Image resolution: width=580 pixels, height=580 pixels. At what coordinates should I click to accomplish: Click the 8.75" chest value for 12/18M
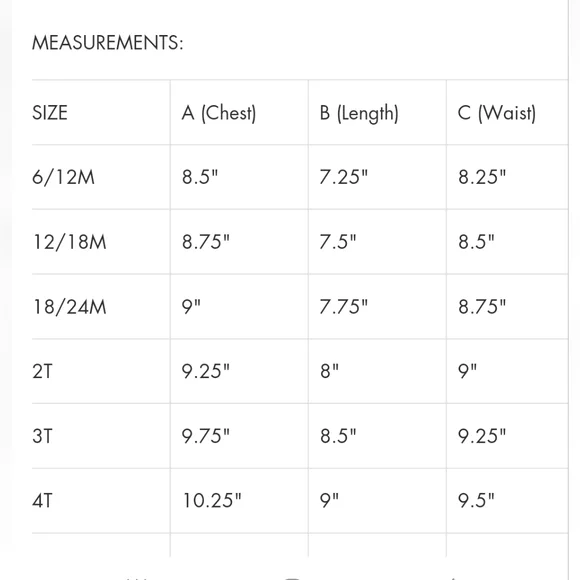(206, 242)
